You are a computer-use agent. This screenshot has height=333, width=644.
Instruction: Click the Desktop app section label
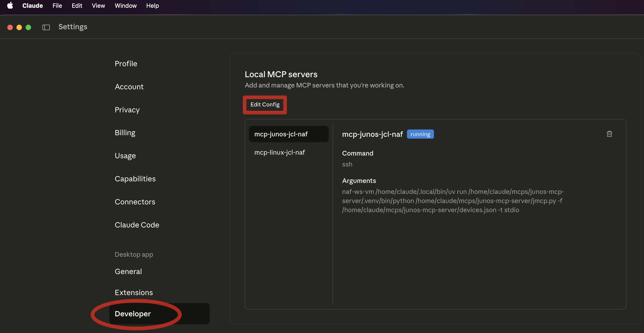134,255
